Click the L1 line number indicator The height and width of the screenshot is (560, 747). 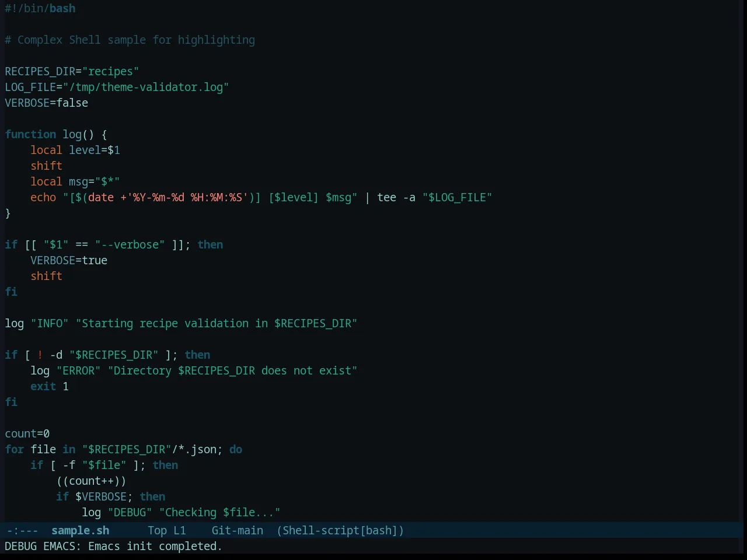coord(179,530)
